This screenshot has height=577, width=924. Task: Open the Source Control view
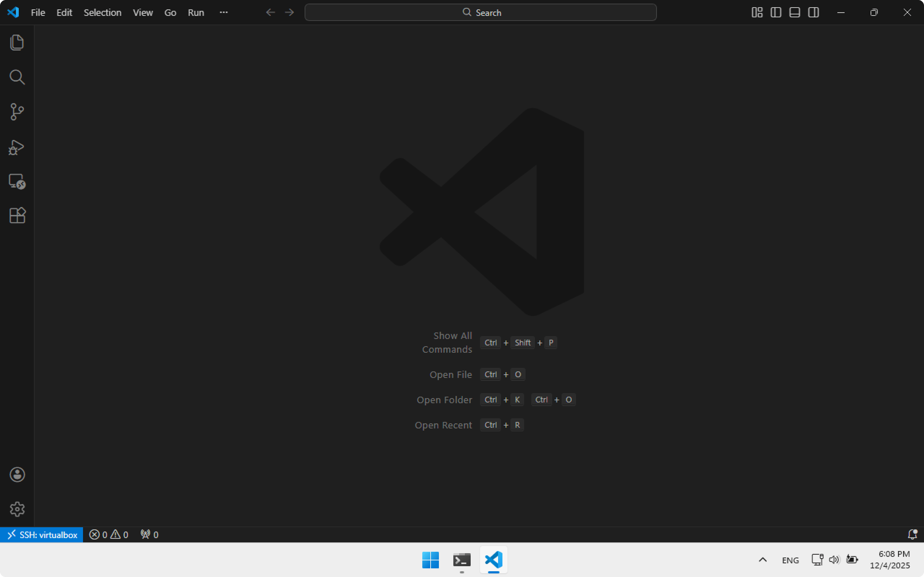pyautogui.click(x=17, y=112)
